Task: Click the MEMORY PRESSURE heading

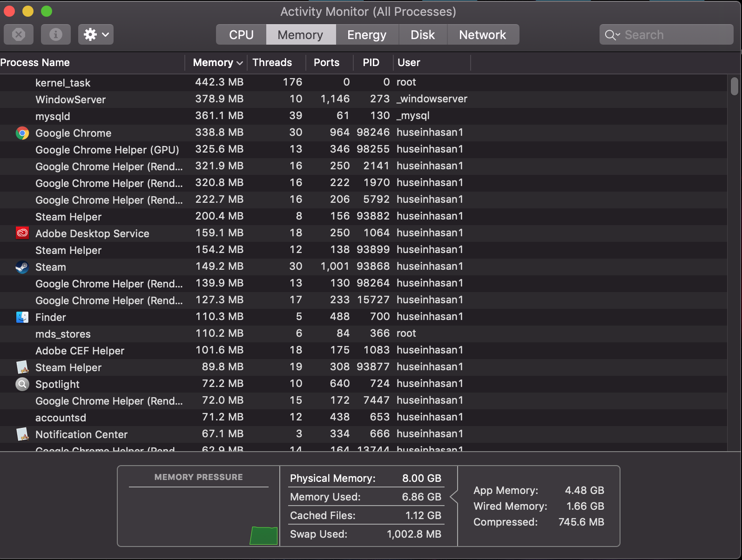Action: pos(199,477)
